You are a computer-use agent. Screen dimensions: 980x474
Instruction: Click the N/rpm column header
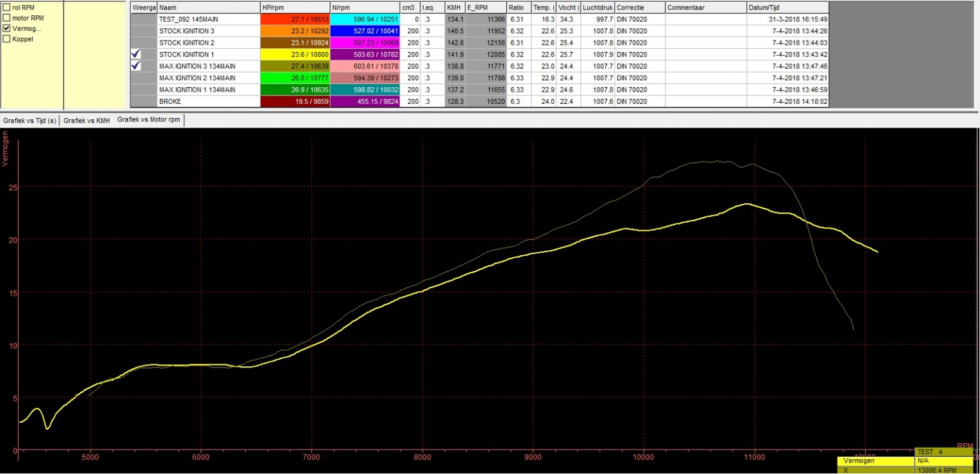pyautogui.click(x=364, y=7)
